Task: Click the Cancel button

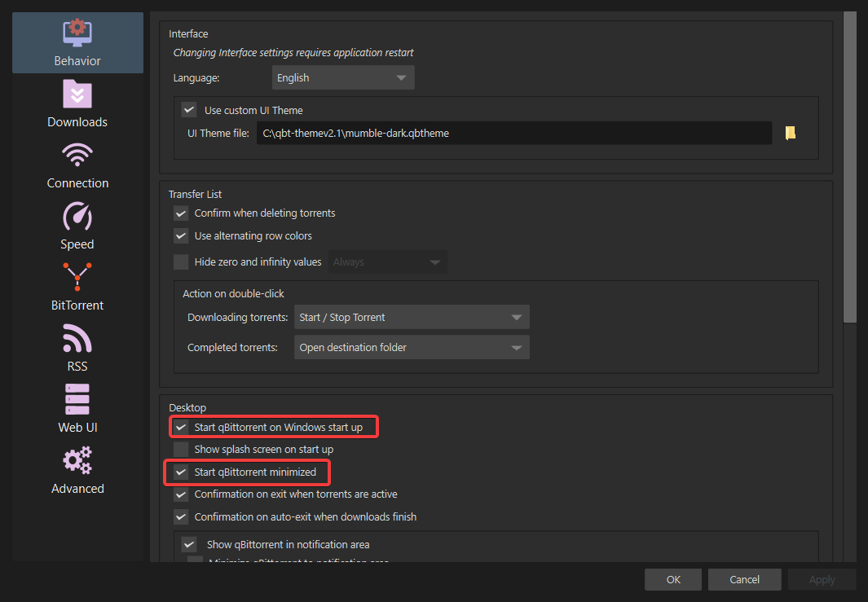Action: (745, 579)
